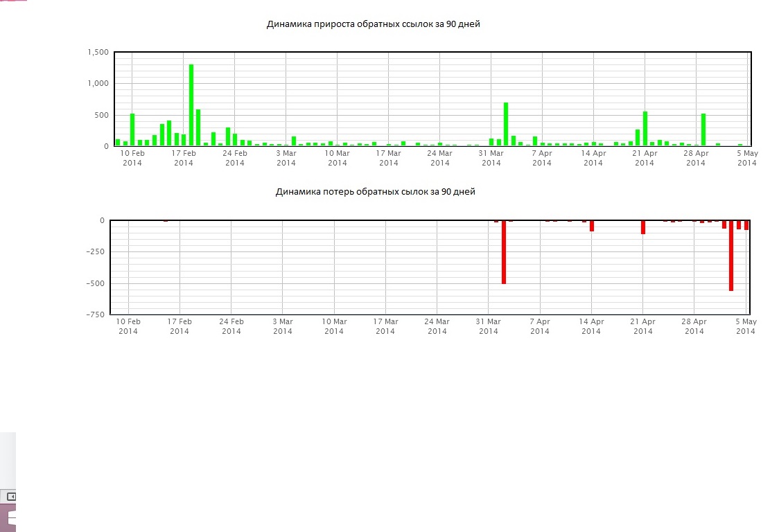Click the red bar reaching -500 in early April

(x=504, y=252)
